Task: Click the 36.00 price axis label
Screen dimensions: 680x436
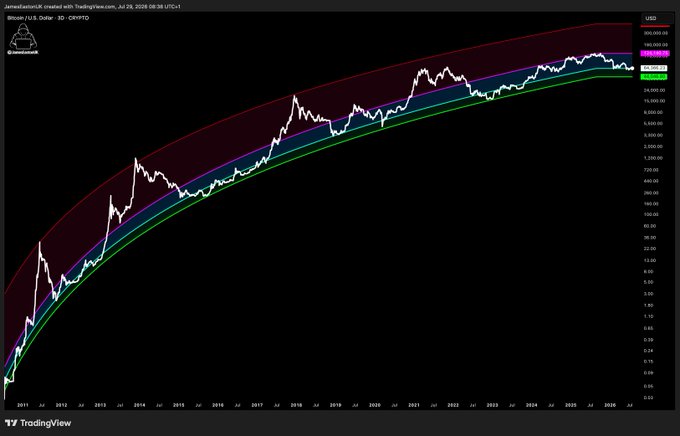Action: (651, 238)
